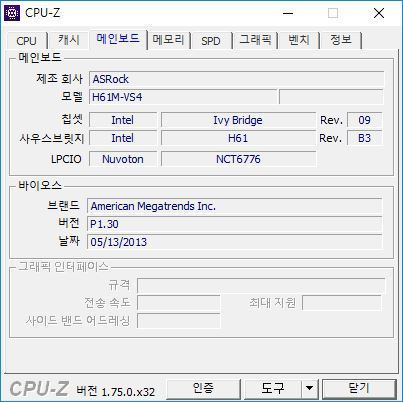
Task: Click the H61 southbridge value
Action: click(238, 138)
